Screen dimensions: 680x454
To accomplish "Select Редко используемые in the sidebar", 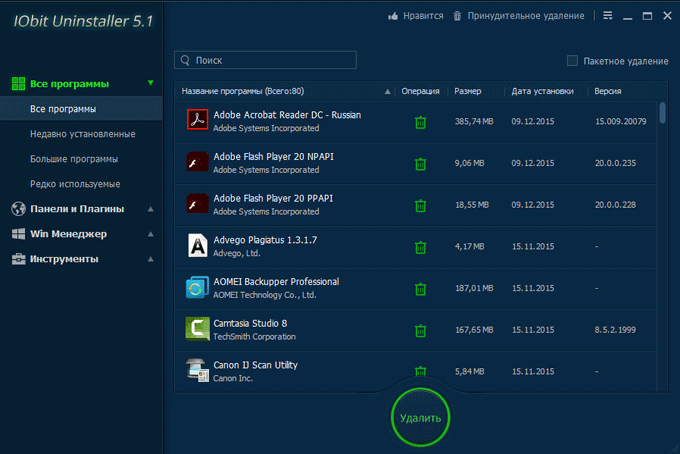I will tap(75, 184).
